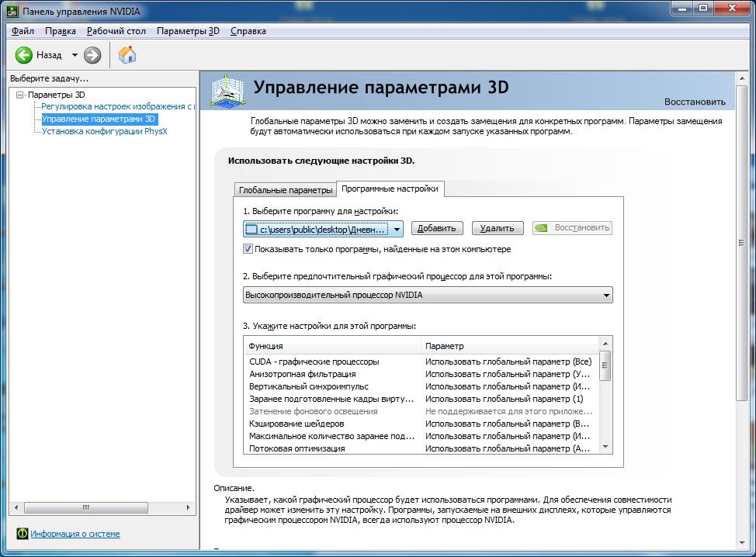Open the Параметры 3D menu
This screenshot has width=756, height=557.
(188, 31)
